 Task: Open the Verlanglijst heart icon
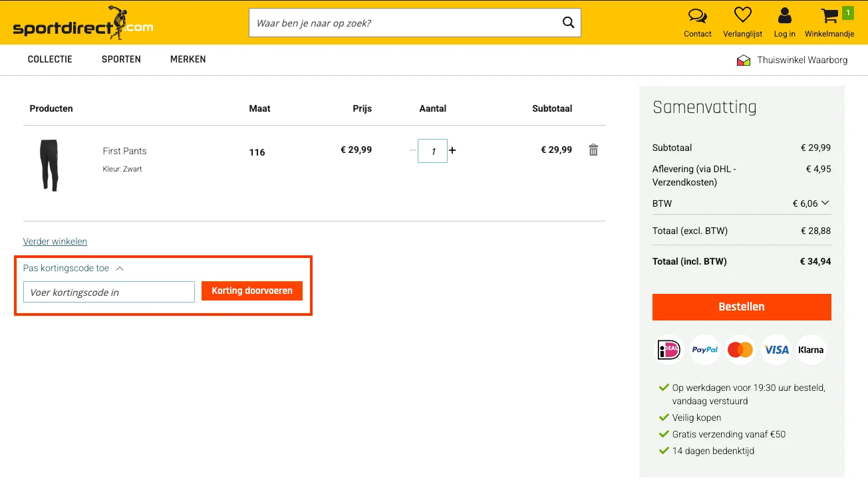(x=742, y=16)
